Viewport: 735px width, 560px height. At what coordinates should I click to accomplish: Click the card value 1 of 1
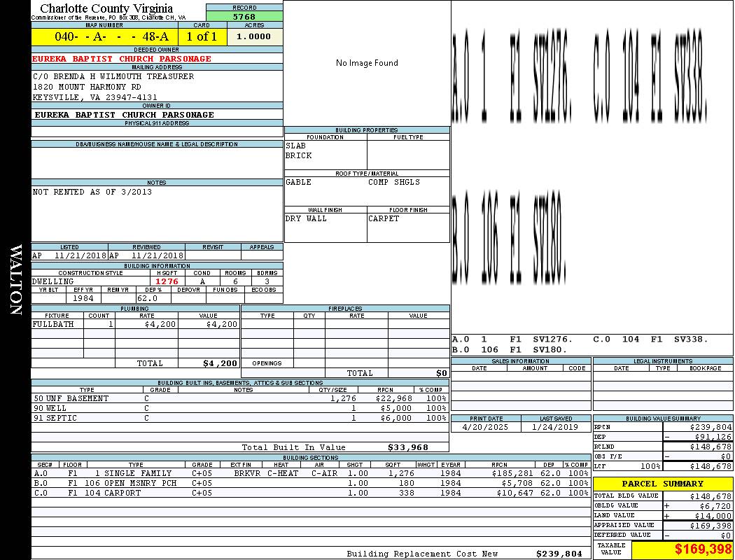tap(202, 36)
